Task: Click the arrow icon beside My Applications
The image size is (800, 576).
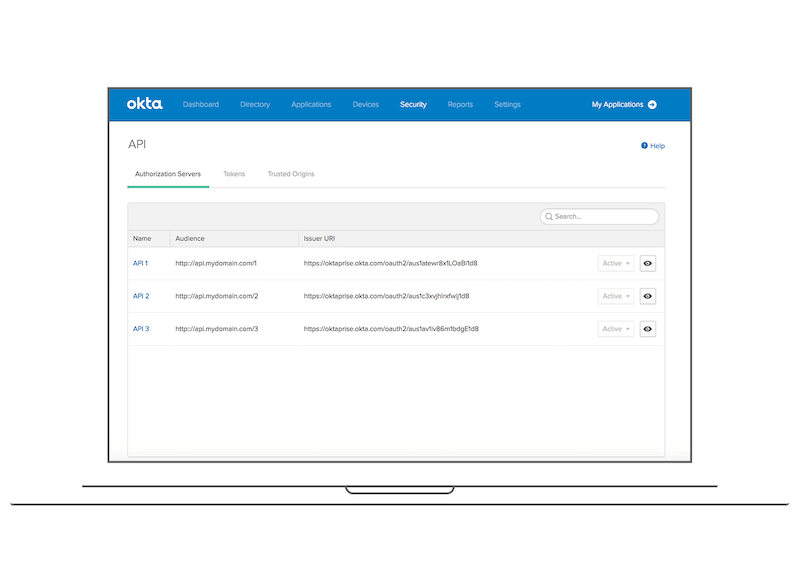Action: pos(652,104)
